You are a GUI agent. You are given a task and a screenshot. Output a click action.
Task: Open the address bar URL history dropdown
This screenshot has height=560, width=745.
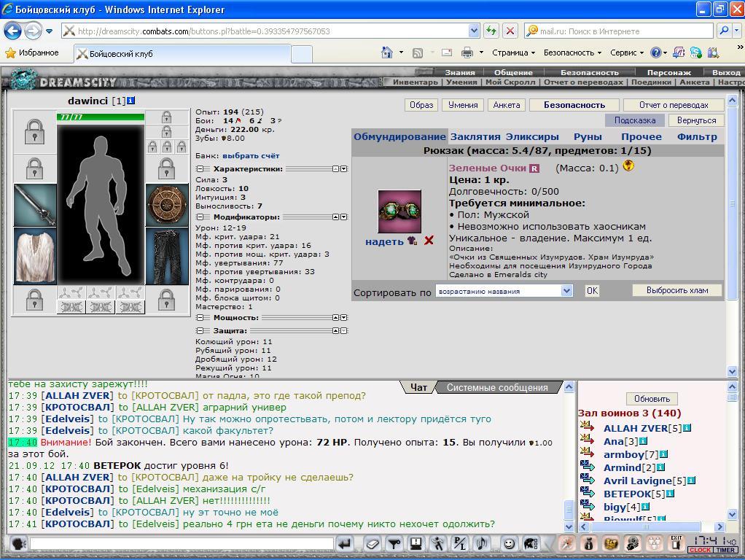pyautogui.click(x=474, y=31)
